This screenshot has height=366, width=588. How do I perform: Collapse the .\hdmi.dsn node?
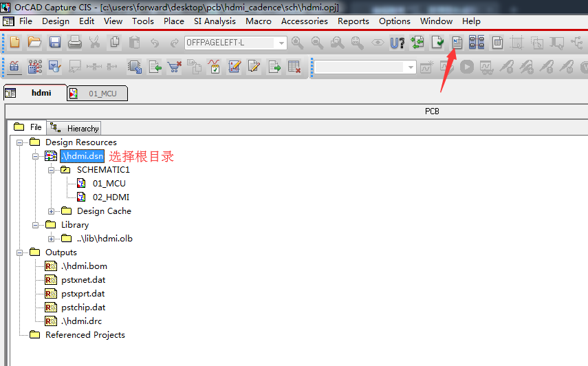tap(35, 156)
